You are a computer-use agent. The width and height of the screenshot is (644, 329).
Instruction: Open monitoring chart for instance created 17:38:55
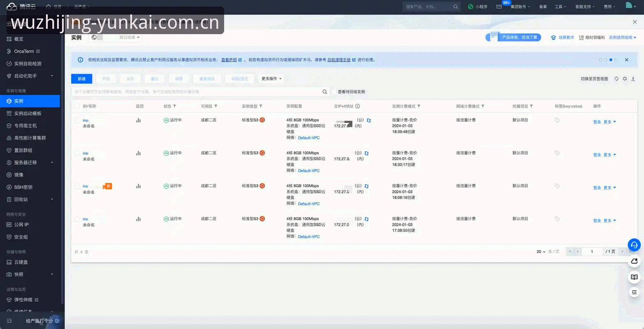click(x=138, y=219)
